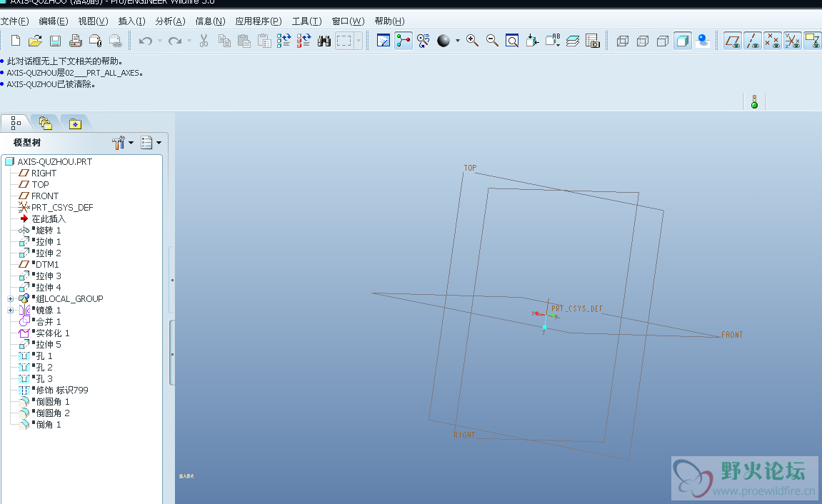
Task: Switch to Shading display mode
Action: point(683,41)
